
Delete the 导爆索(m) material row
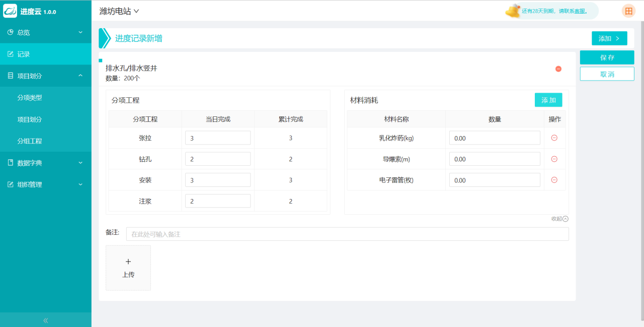point(554,159)
